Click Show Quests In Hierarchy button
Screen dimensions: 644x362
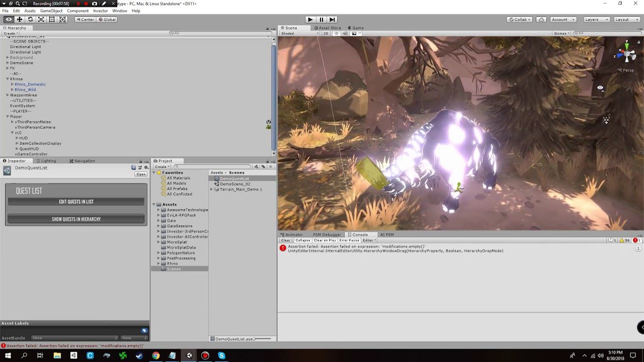click(76, 219)
